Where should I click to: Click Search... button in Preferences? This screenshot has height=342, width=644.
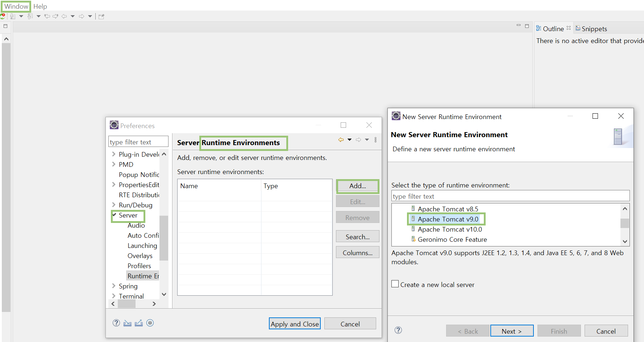(x=358, y=237)
